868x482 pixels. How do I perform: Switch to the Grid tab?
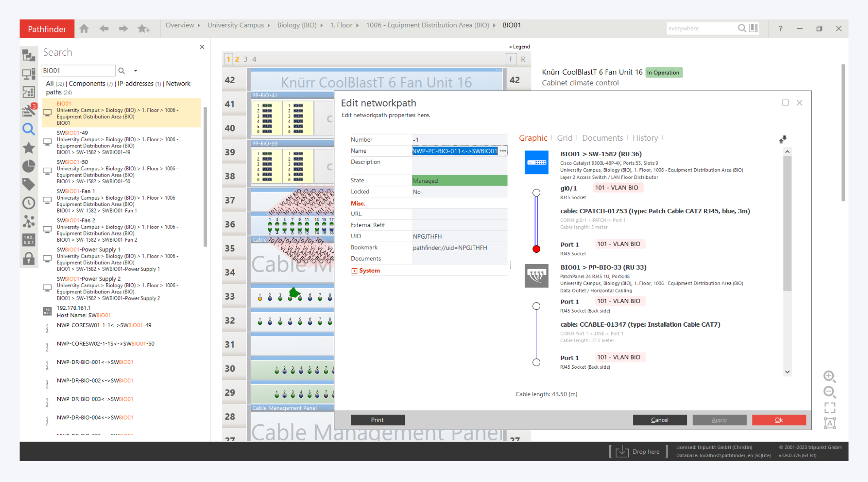tap(565, 138)
